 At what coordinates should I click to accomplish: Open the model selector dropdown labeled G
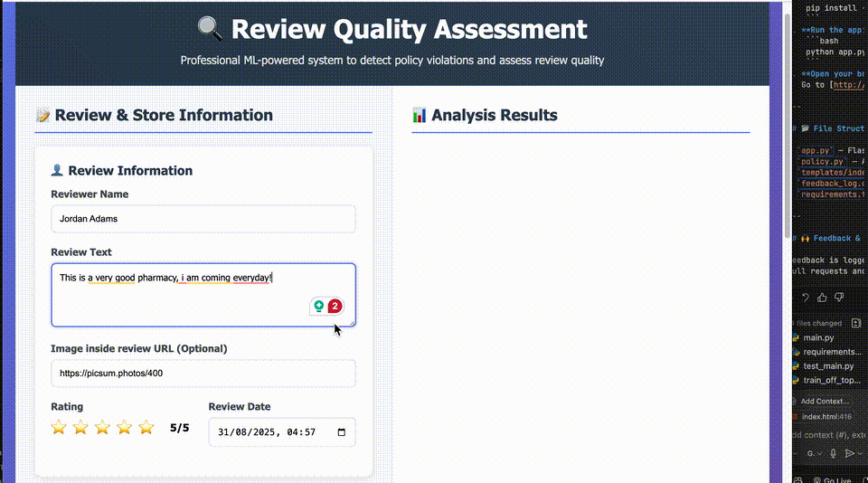pyautogui.click(x=814, y=453)
